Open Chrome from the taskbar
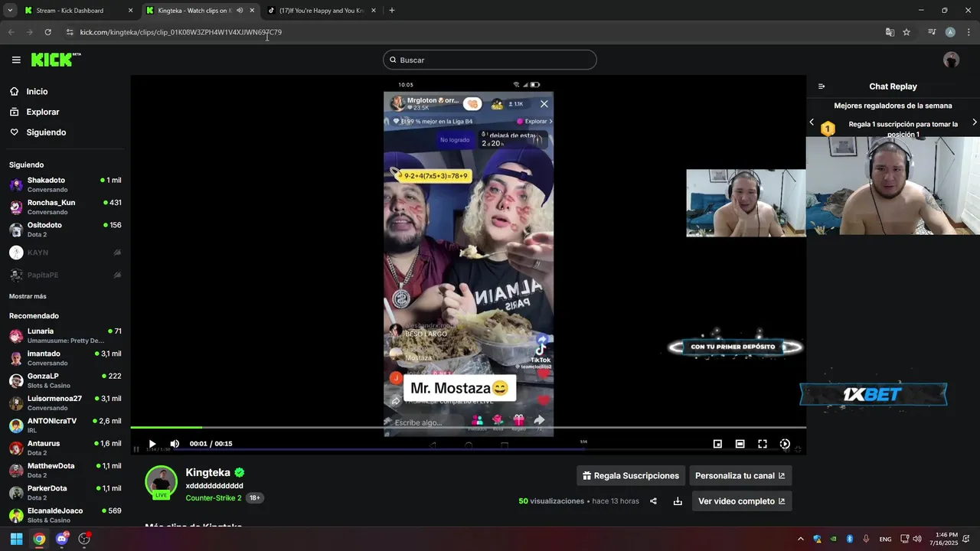This screenshot has width=980, height=551. tap(39, 539)
